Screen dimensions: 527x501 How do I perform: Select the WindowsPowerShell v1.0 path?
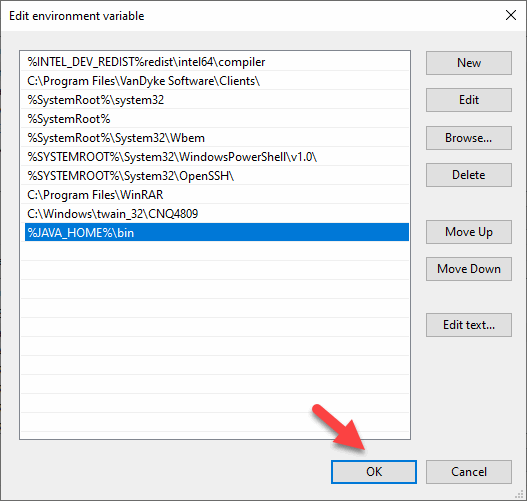[217, 157]
